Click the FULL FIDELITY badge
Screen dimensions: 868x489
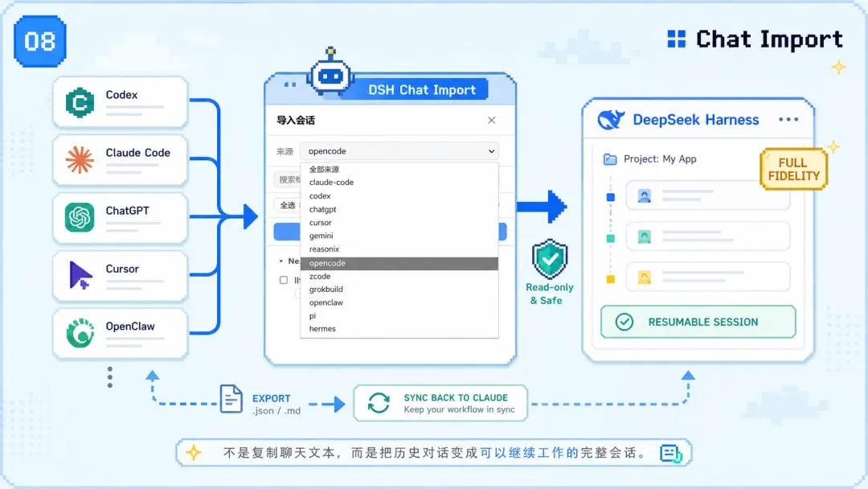coord(794,170)
